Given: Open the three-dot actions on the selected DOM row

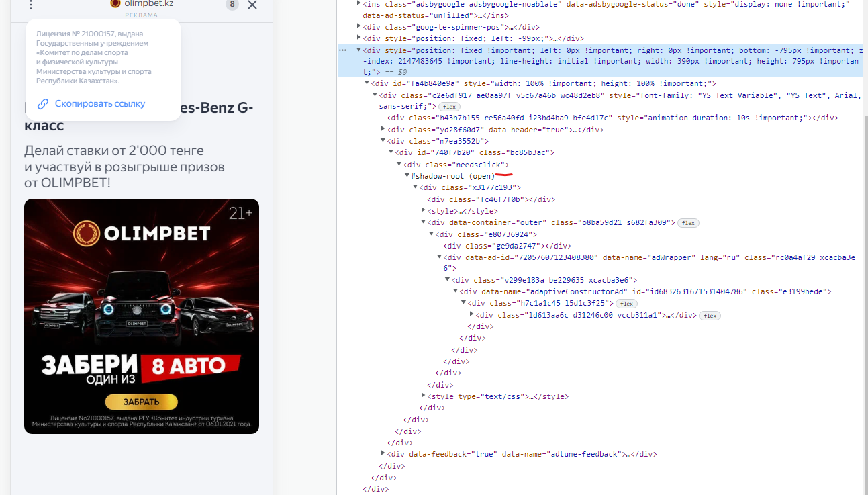Looking at the screenshot, I should click(x=342, y=50).
